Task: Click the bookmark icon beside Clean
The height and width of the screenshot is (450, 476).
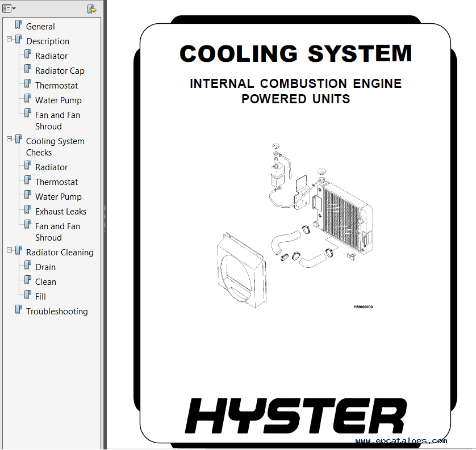Action: point(28,280)
